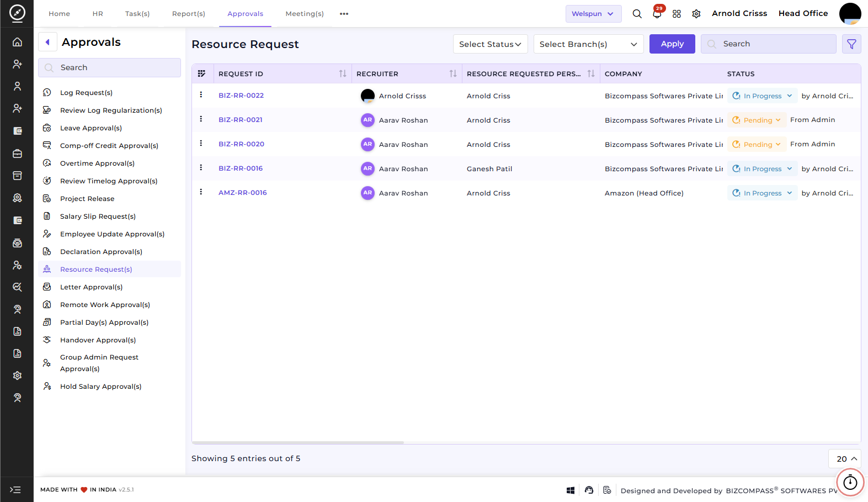Viewport: 868px width, 502px height.
Task: Click the back arrow beside Approvals
Action: 47,42
